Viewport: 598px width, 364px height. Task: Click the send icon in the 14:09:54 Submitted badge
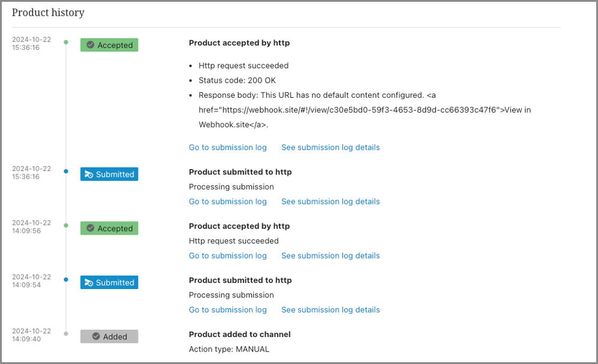click(89, 282)
